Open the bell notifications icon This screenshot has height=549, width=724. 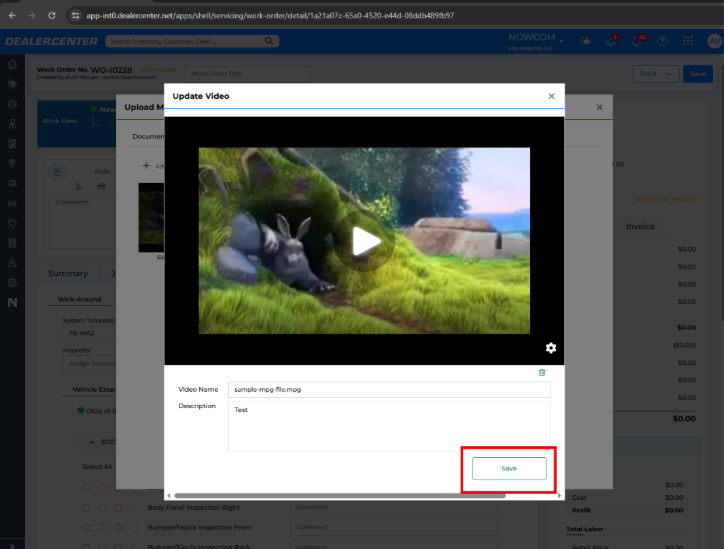point(637,41)
